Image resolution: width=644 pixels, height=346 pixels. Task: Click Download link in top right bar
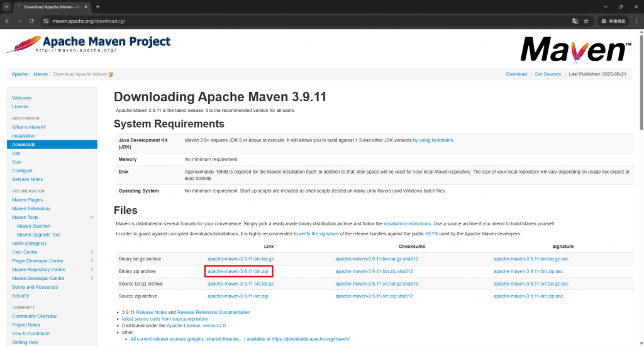[x=516, y=74]
